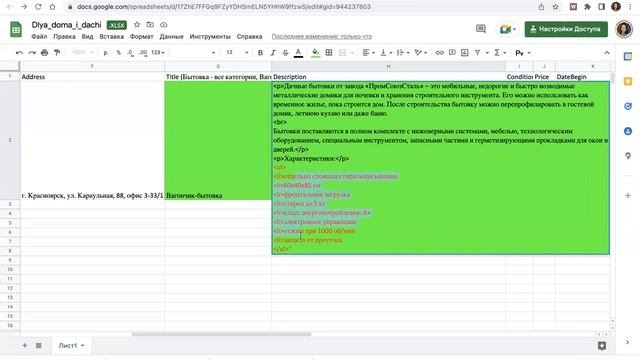Open the font size dropdown
Image resolution: width=640 pixels, height=360 pixels.
[x=237, y=53]
